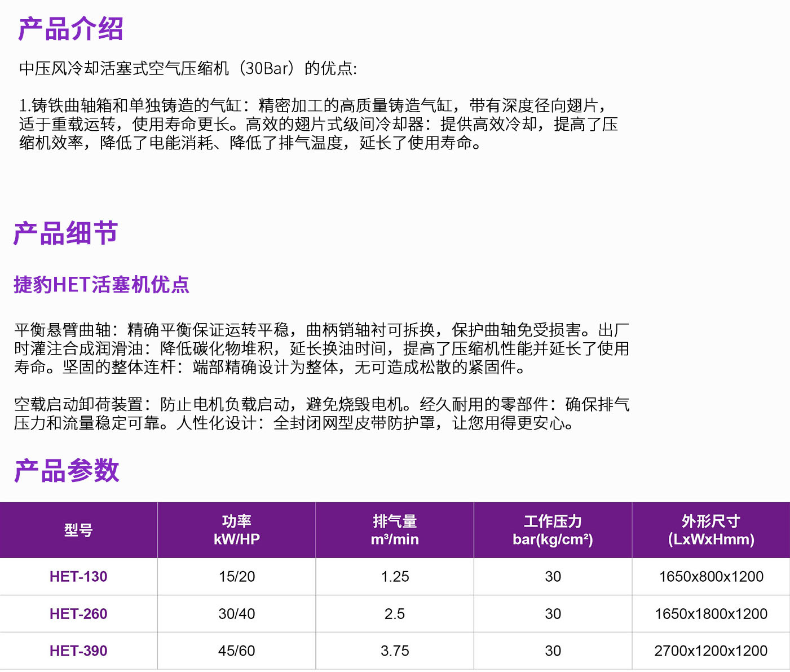Viewport: 790px width, 672px height.
Task: Click the 2.5 air displacement cell
Action: click(395, 614)
